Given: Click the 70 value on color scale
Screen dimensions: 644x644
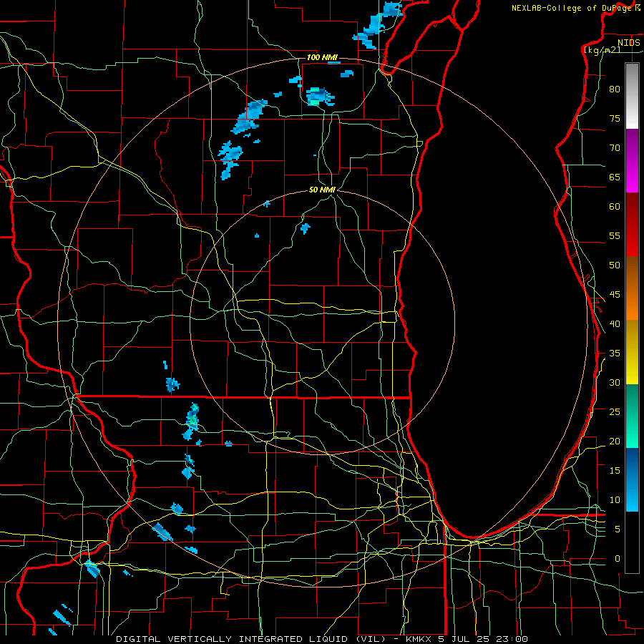Looking at the screenshot, I should (x=615, y=148).
